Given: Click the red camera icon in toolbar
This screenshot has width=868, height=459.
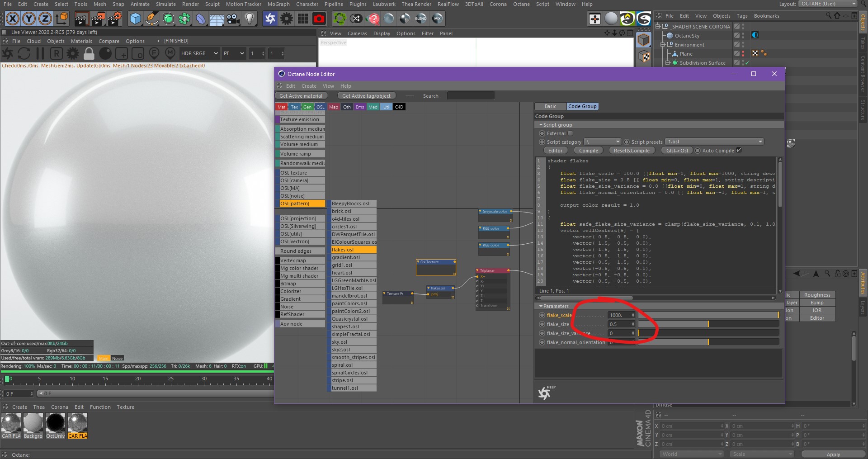Looking at the screenshot, I should (x=319, y=19).
